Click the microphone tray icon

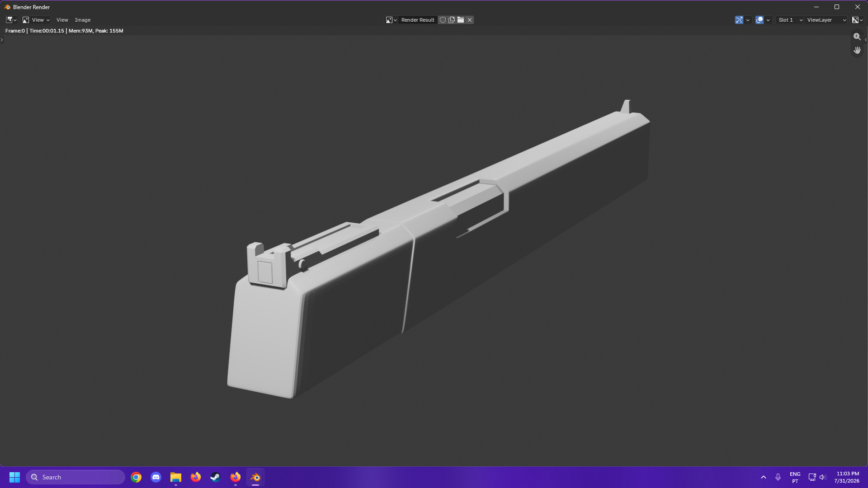click(x=778, y=477)
